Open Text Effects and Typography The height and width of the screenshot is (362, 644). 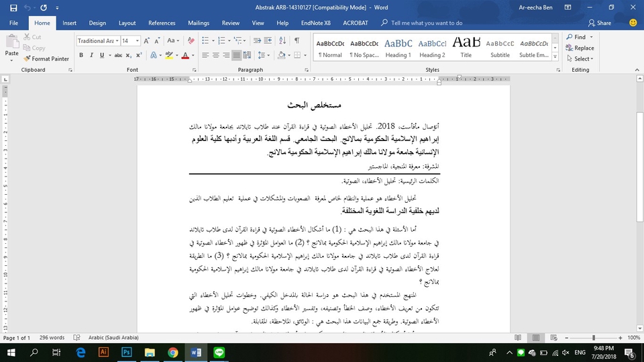point(154,55)
